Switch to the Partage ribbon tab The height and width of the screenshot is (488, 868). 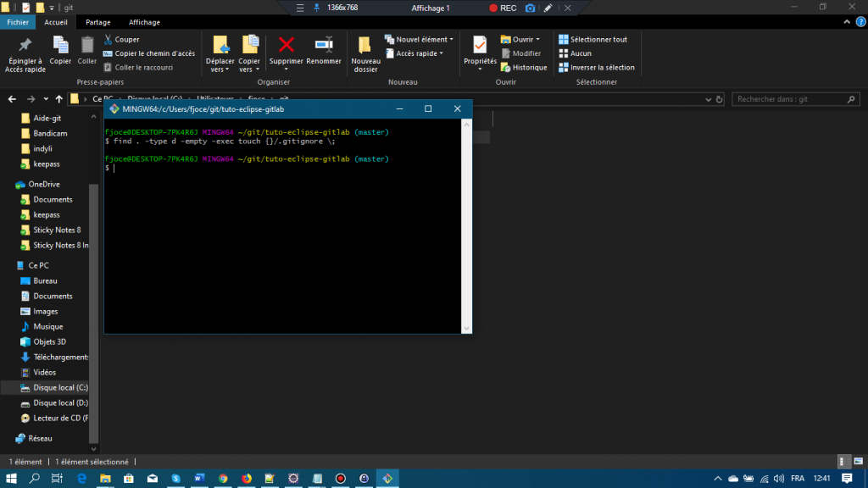(98, 22)
